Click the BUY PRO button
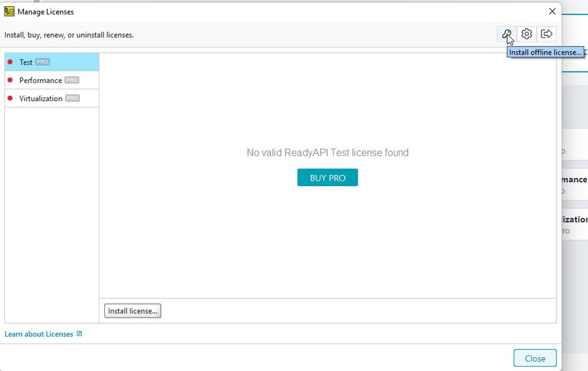This screenshot has width=588, height=371. click(x=328, y=177)
